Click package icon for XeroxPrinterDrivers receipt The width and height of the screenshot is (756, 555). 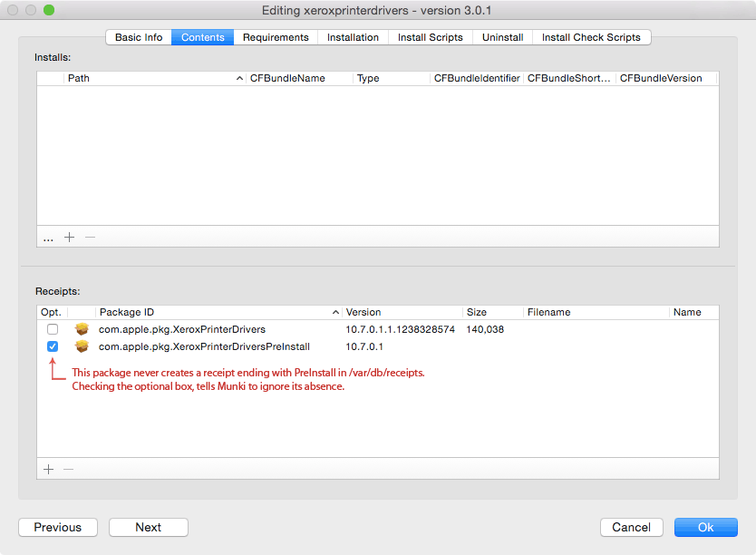point(82,329)
